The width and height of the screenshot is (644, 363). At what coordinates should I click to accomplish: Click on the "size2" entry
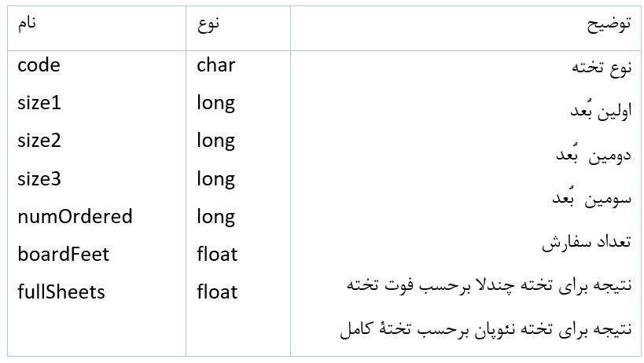point(39,141)
